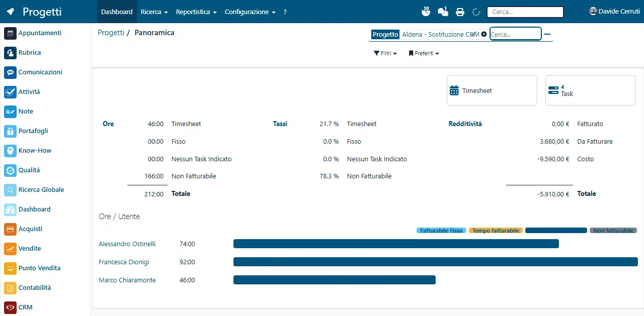644x316 pixels.
Task: Open the Qualità badge icon
Action: pyautogui.click(x=11, y=170)
